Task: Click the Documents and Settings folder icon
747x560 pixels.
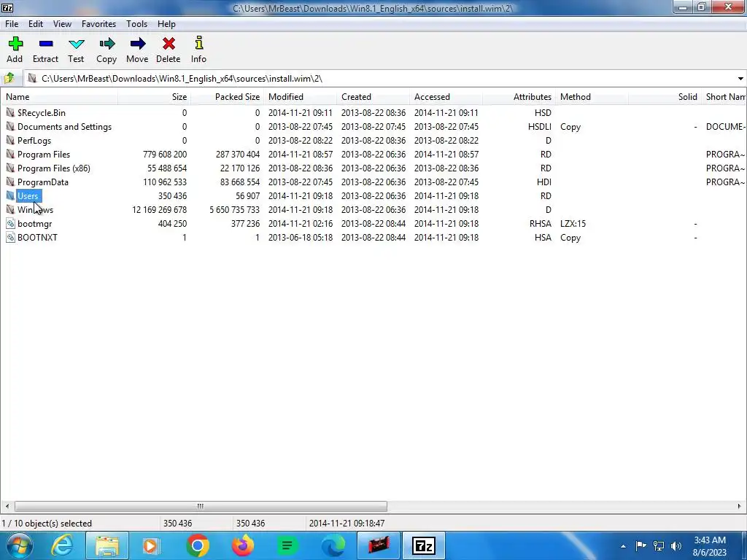Action: (10, 127)
